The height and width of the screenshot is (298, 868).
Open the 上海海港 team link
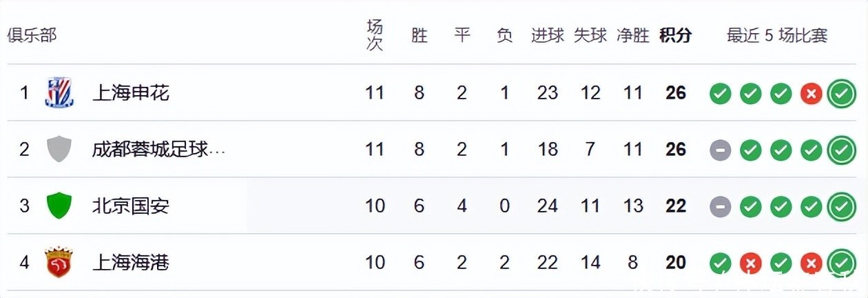pos(131,262)
